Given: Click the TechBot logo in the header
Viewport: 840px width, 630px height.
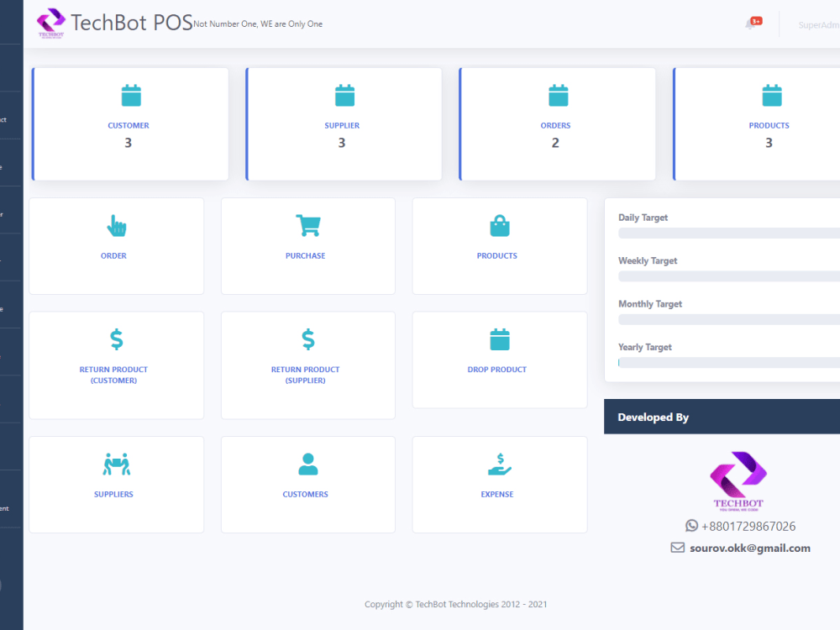Looking at the screenshot, I should (x=51, y=23).
